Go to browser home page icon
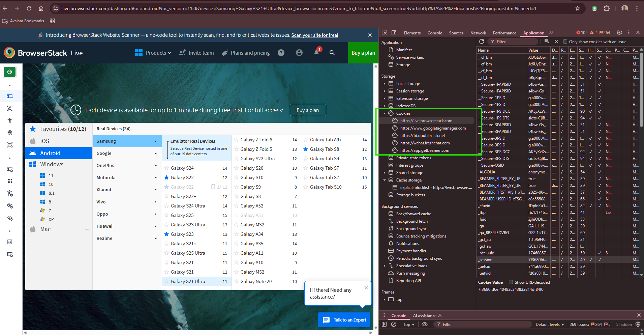 [41, 8]
